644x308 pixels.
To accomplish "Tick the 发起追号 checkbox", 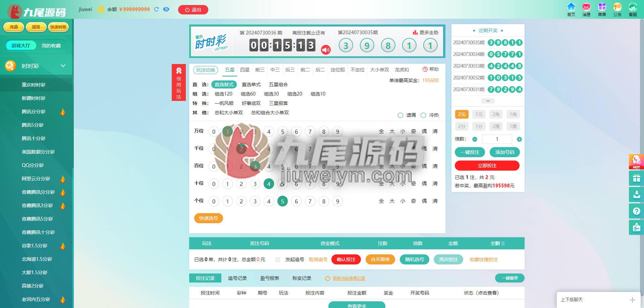I will coord(277,260).
